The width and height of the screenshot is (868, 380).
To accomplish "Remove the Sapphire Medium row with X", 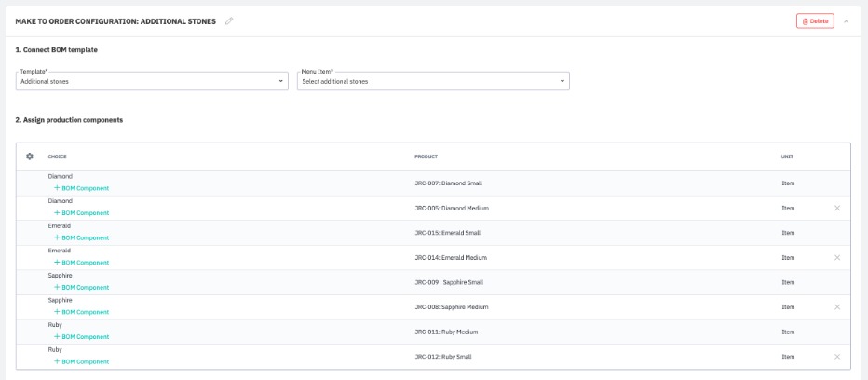I will (x=836, y=306).
